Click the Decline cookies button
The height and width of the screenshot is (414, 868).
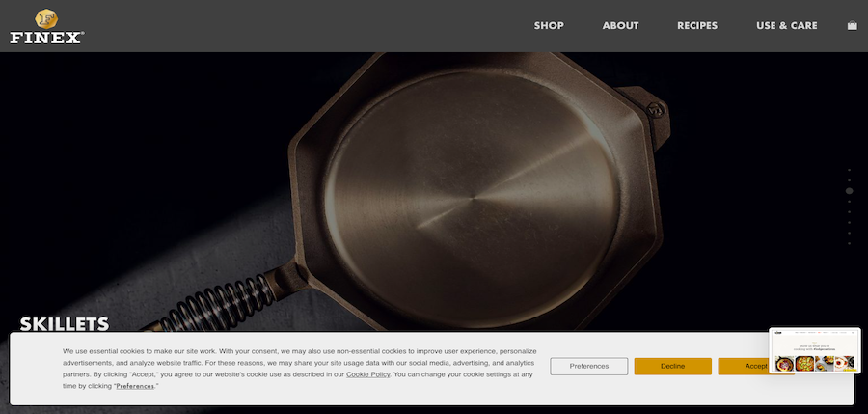tap(672, 367)
